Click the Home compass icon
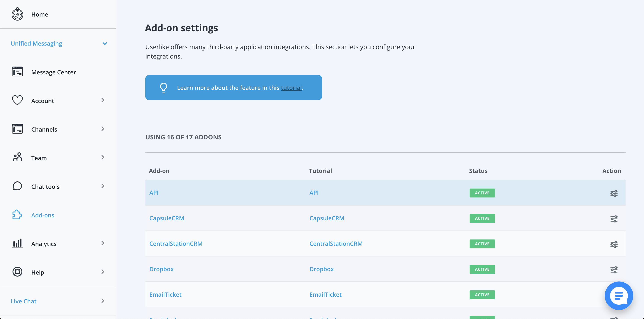The height and width of the screenshot is (319, 644). pos(17,14)
